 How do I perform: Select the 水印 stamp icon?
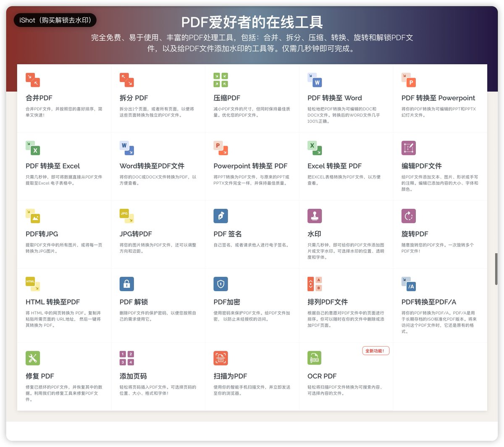pyautogui.click(x=315, y=216)
